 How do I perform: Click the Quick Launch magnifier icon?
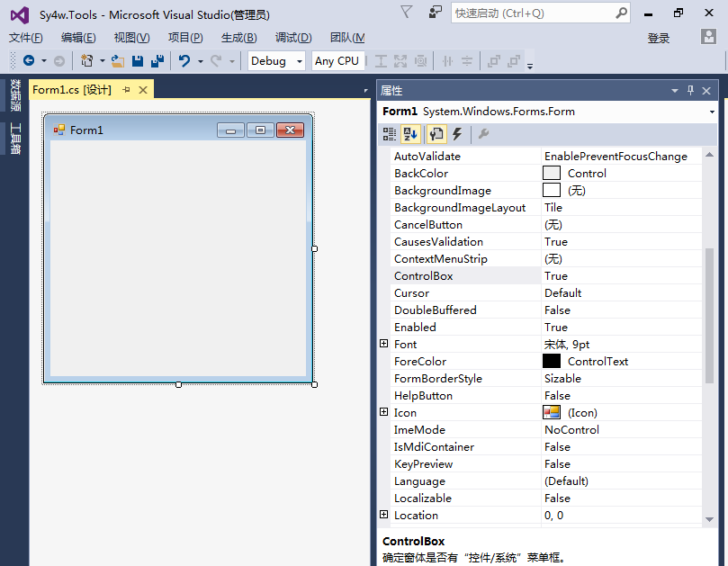621,13
